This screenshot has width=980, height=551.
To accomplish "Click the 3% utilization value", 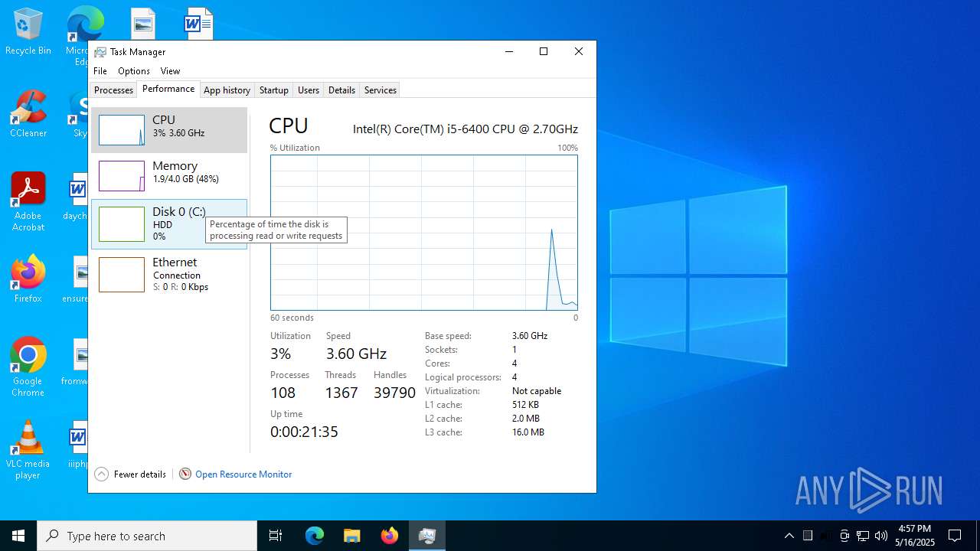I will pos(280,354).
